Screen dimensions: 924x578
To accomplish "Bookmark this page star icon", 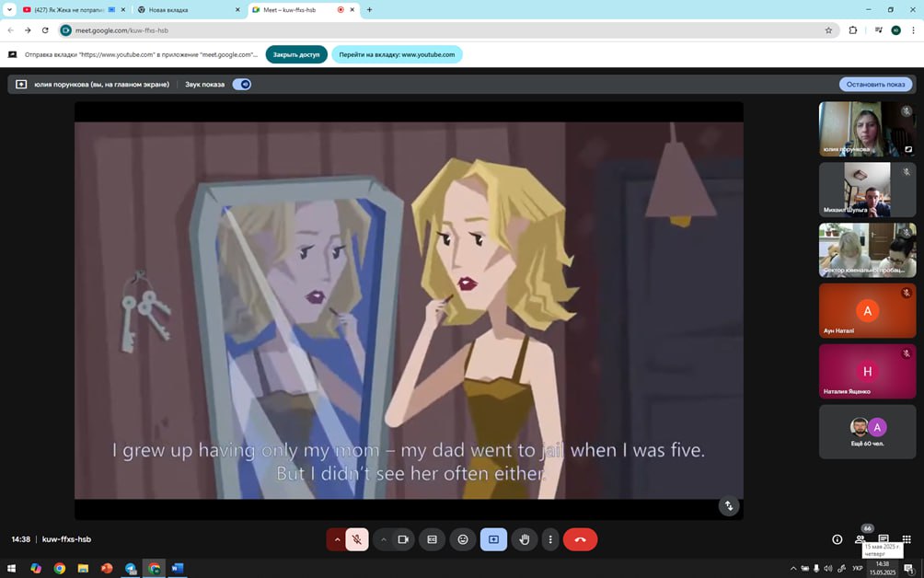I will point(828,30).
